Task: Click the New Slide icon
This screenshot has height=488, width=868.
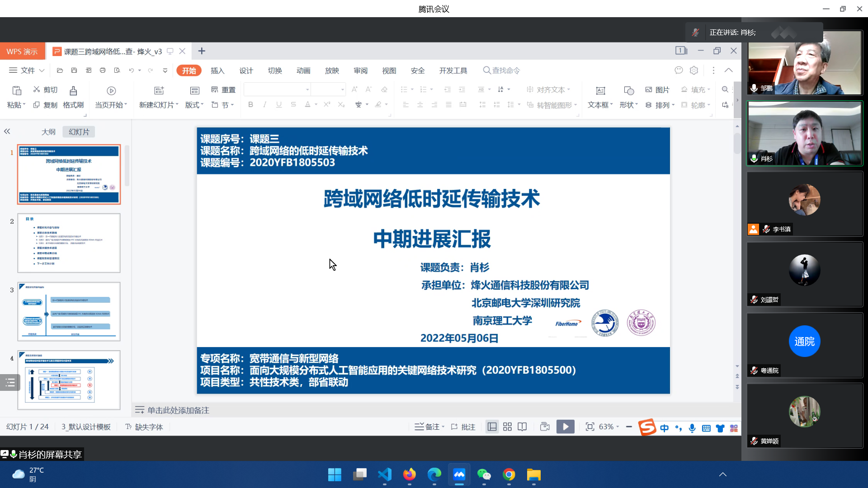Action: [x=159, y=91]
